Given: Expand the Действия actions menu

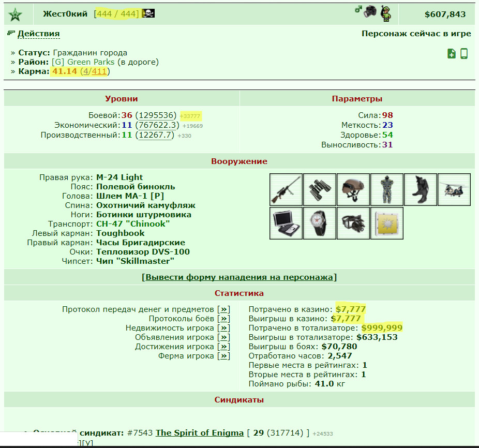Looking at the screenshot, I should click(38, 34).
